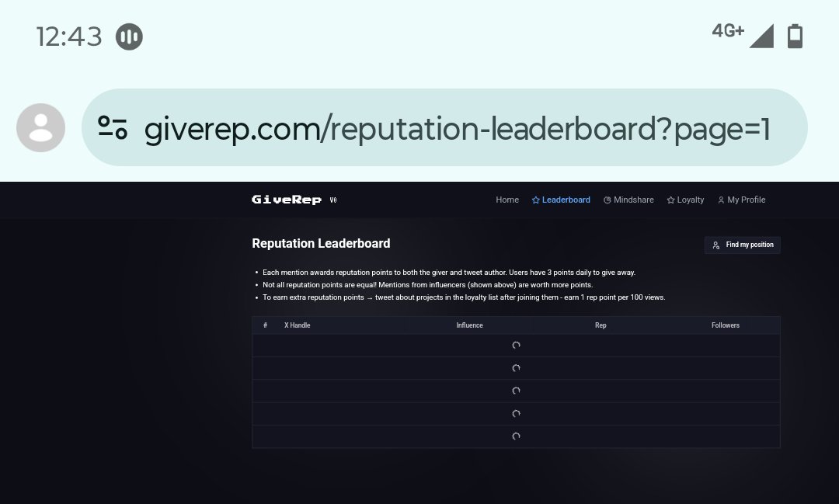839x504 pixels.
Task: Tap the profile avatar beside address bar
Action: (40, 128)
